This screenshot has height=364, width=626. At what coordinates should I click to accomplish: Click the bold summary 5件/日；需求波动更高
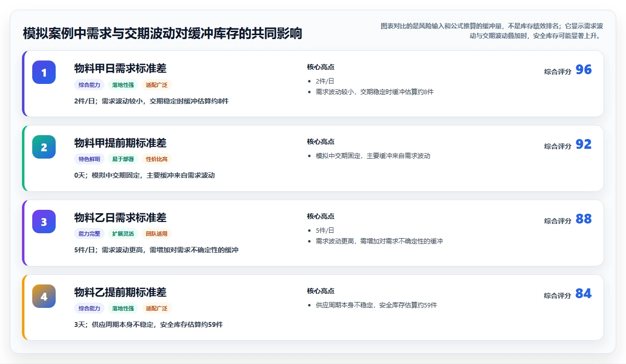click(156, 250)
